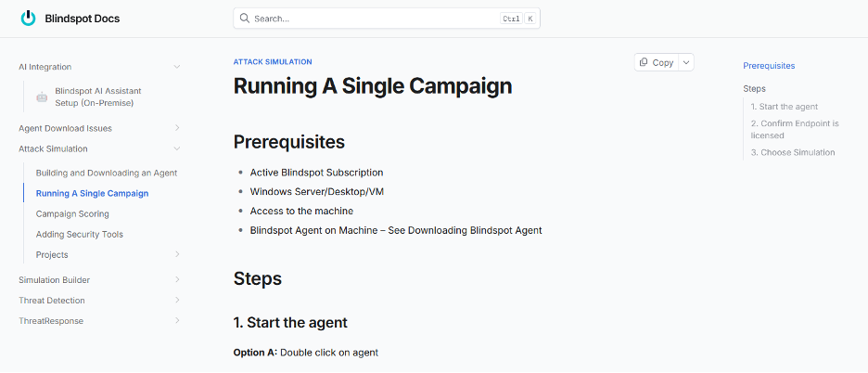Expand the Agent Download Issues section
868x373 pixels.
(x=177, y=128)
